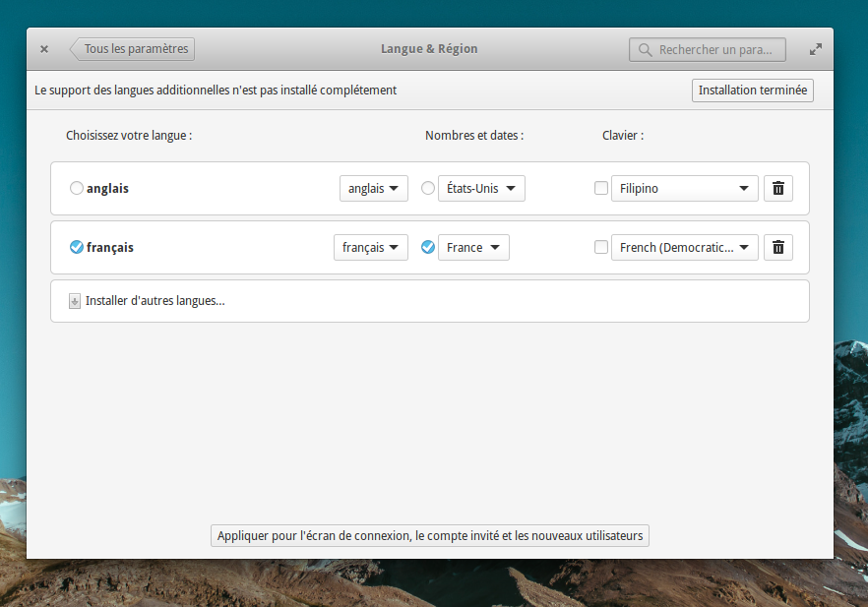Open the France region dropdown
This screenshot has height=607, width=868.
(x=473, y=247)
